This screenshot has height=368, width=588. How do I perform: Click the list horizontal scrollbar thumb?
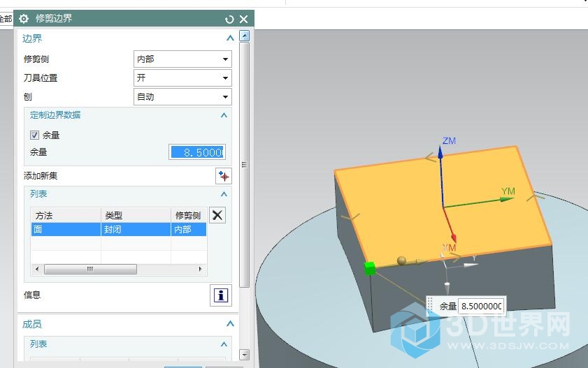pos(90,269)
